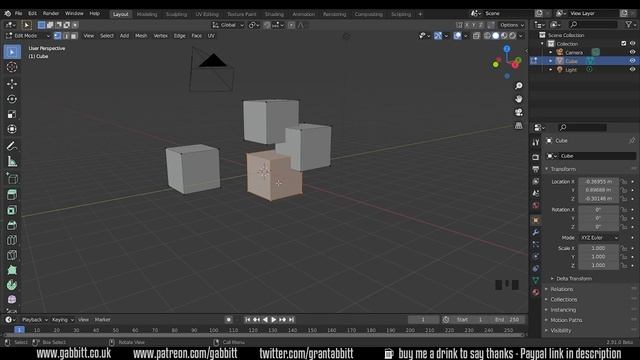Select the Move tool
This screenshot has height=360, width=640.
click(12, 84)
